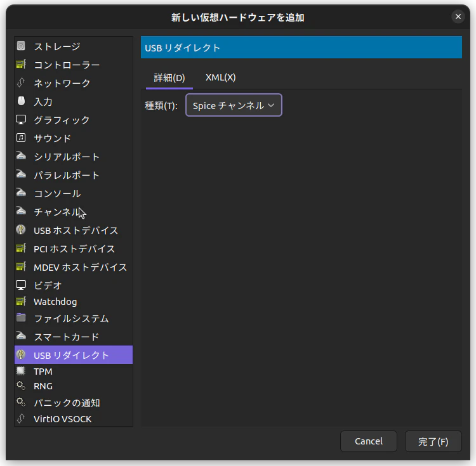Open the 種類 Spice チャンネル dropdown
The width and height of the screenshot is (476, 466).
click(234, 105)
